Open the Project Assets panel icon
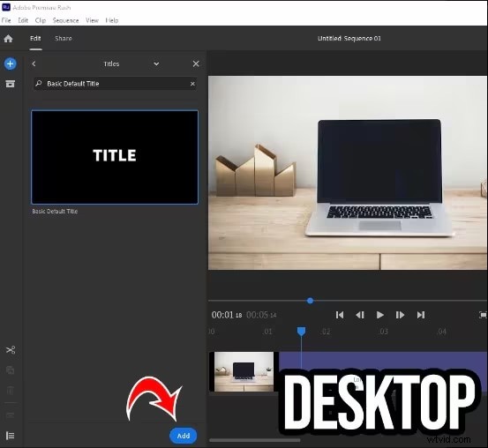The image size is (488, 448). (11, 84)
